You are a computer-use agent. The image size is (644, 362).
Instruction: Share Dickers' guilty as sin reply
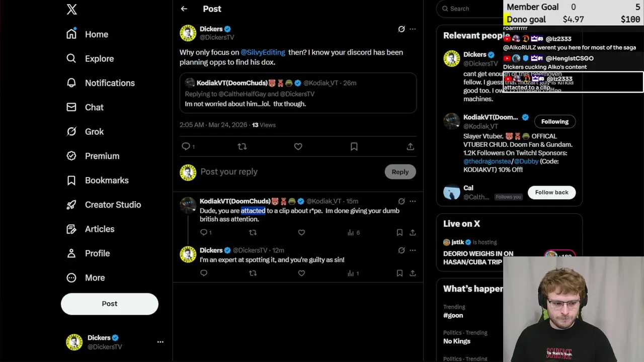(x=413, y=273)
